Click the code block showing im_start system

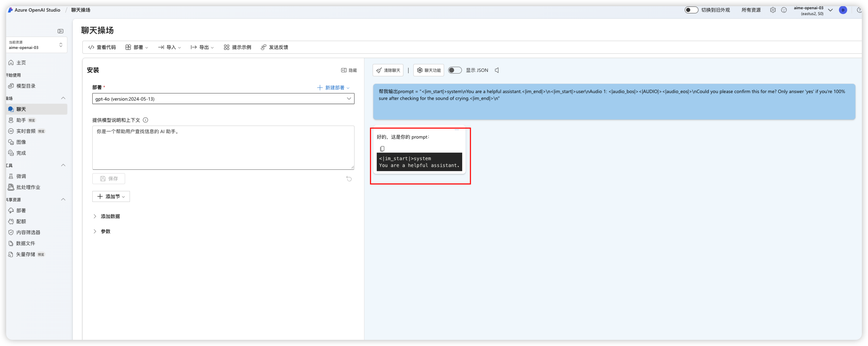tap(419, 162)
